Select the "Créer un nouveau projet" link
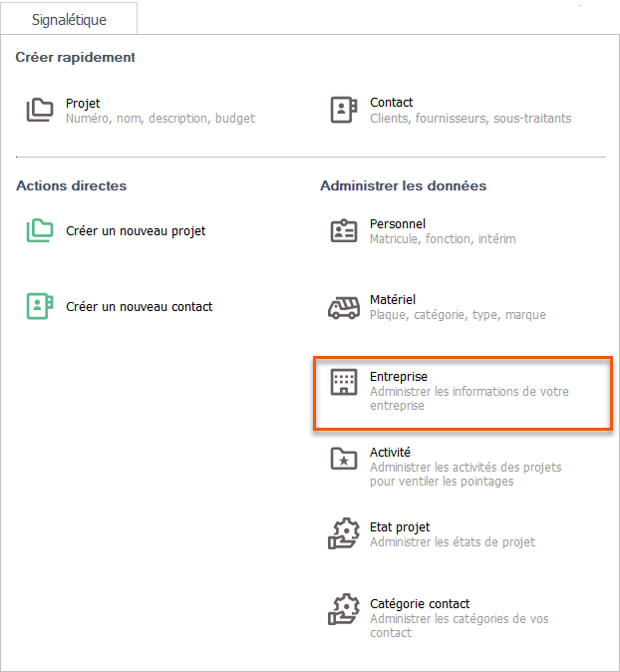The image size is (620, 672). coord(136,231)
